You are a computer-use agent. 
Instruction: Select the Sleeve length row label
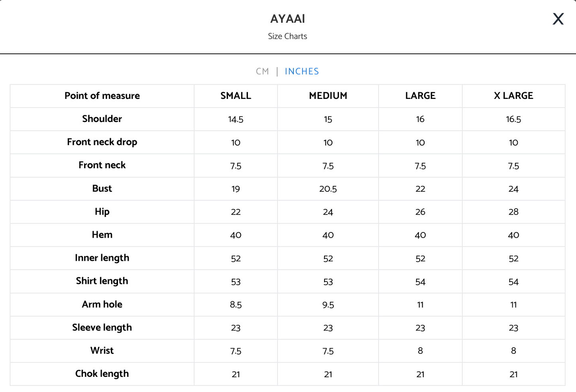[102, 327]
